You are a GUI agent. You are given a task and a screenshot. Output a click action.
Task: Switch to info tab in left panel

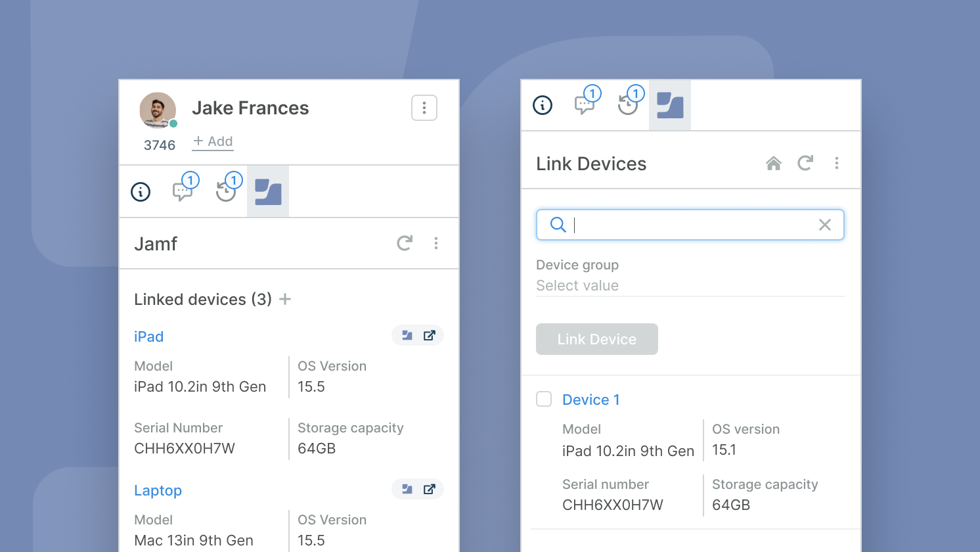point(141,192)
